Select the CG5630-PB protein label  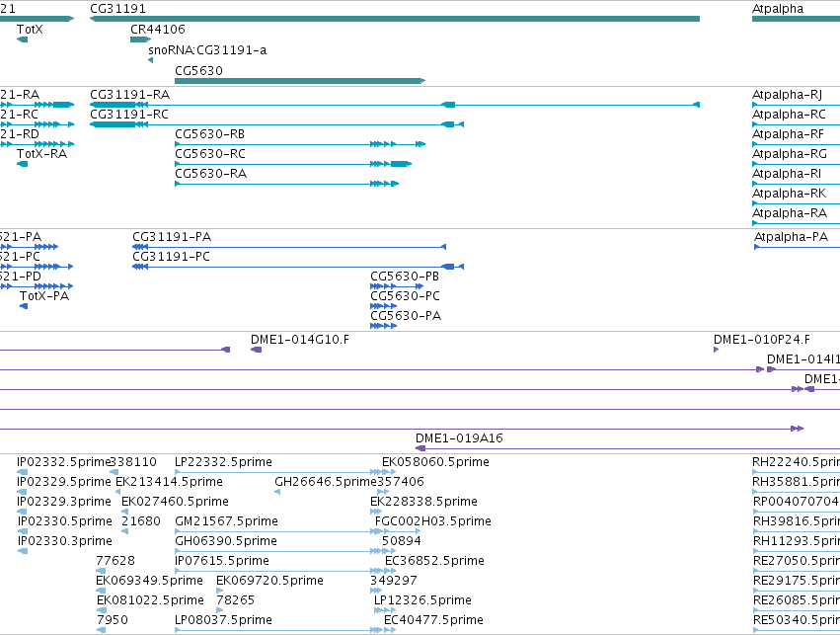click(405, 277)
